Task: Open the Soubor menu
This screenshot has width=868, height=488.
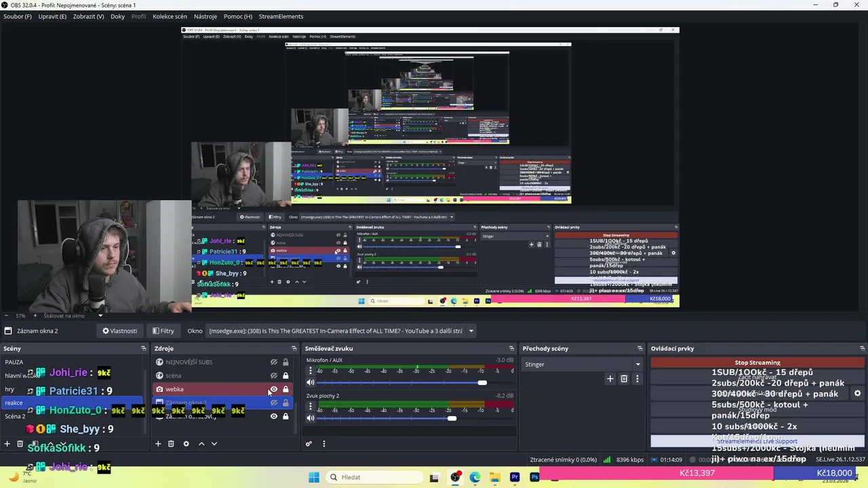Action: click(x=18, y=16)
